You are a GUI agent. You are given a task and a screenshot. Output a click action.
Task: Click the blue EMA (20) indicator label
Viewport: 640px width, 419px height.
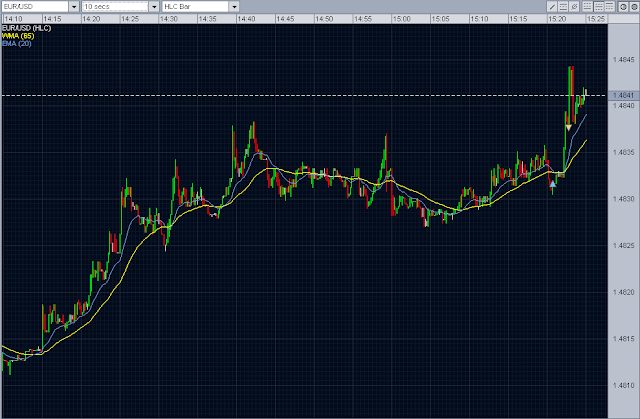tap(17, 43)
